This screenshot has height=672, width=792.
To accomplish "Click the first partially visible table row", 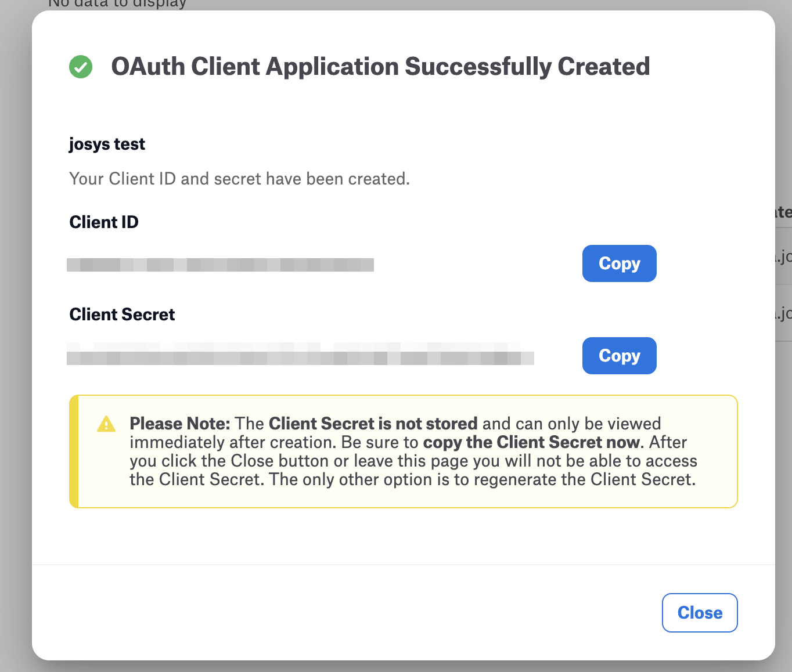I will [784, 256].
